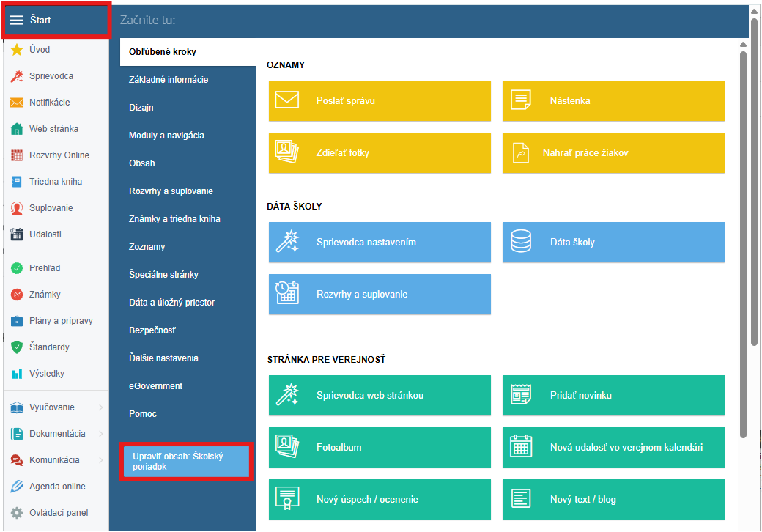Click the Dokumentácia document icon
This screenshot has width=762, height=532.
click(x=17, y=434)
